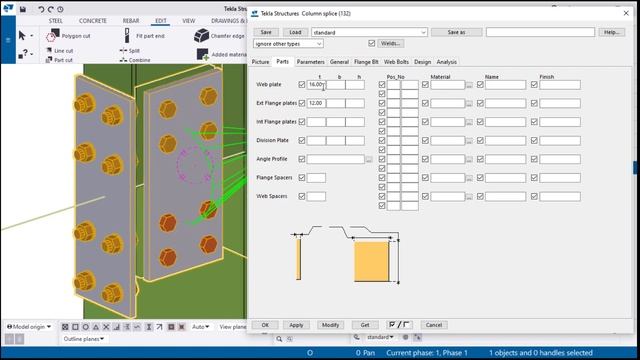Open the 'ignore other types' dropdown

[x=288, y=44]
